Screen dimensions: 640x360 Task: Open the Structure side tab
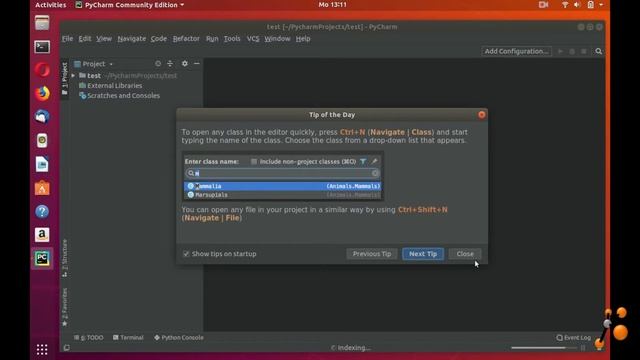(x=64, y=258)
